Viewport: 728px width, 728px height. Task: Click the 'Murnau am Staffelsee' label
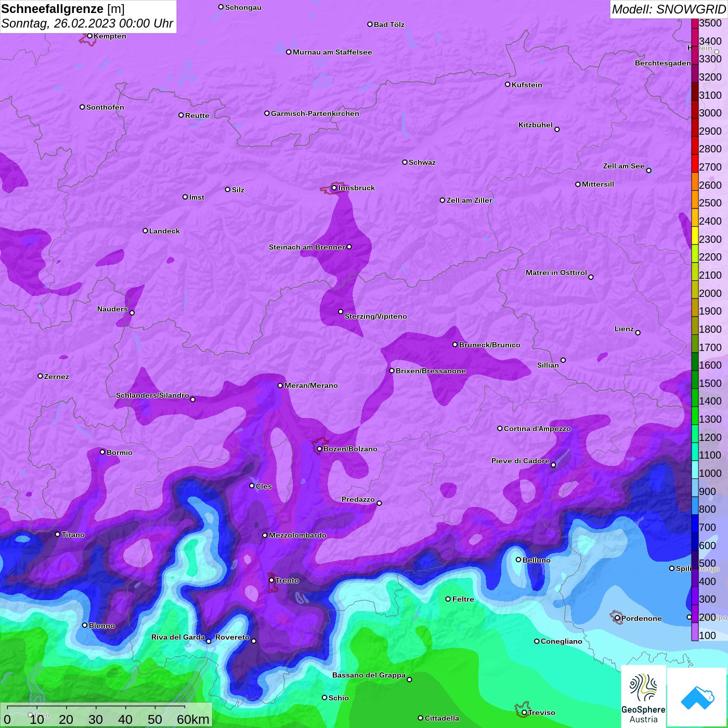[332, 52]
